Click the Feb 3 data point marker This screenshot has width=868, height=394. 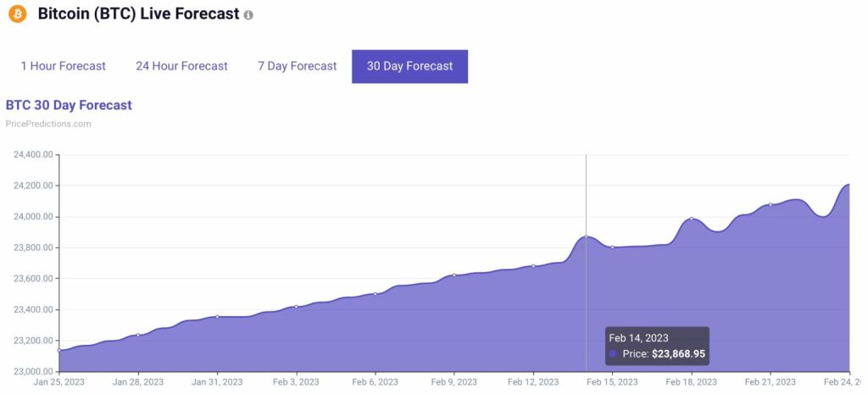click(296, 307)
